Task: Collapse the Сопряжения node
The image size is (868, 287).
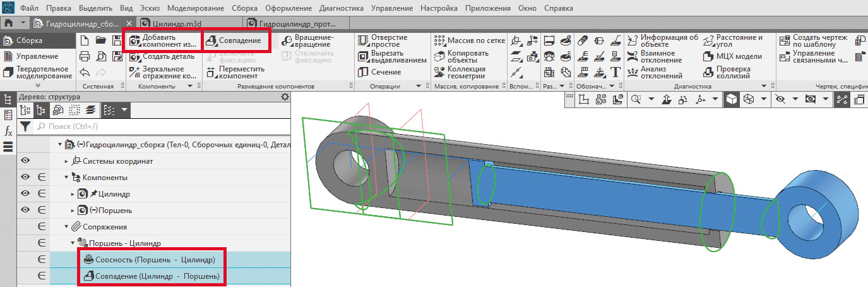Action: pos(66,226)
